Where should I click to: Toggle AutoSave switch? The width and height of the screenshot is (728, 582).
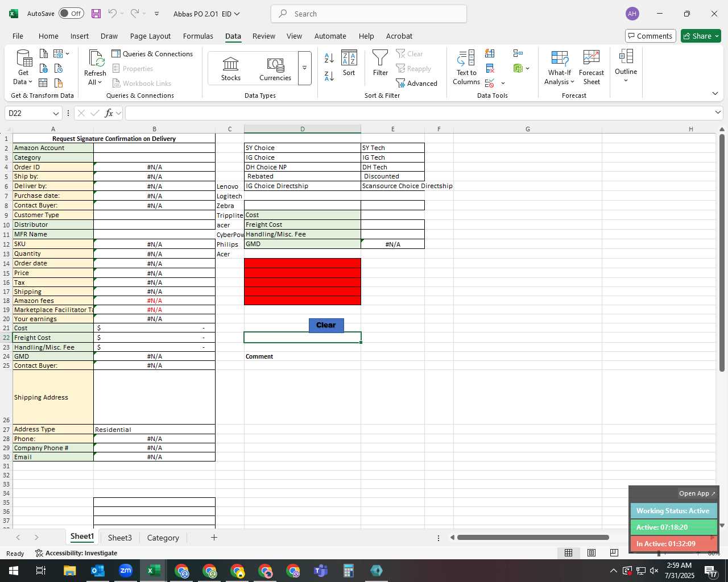pos(71,14)
